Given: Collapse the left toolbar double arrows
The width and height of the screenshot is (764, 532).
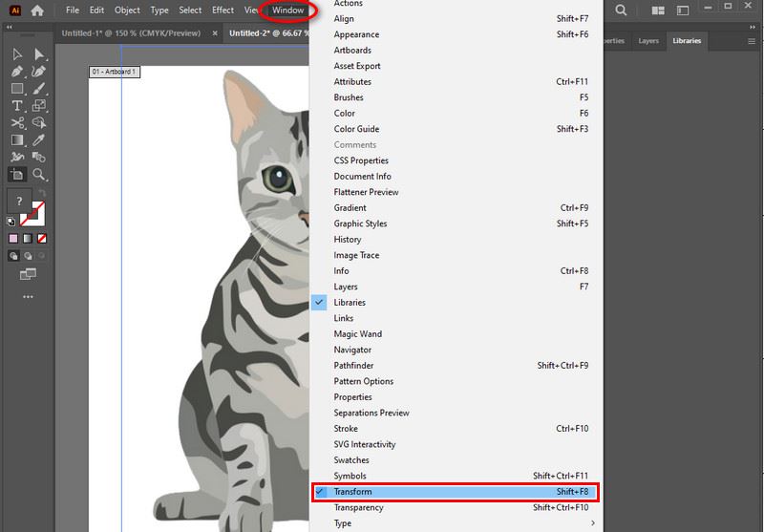Looking at the screenshot, I should [9, 28].
